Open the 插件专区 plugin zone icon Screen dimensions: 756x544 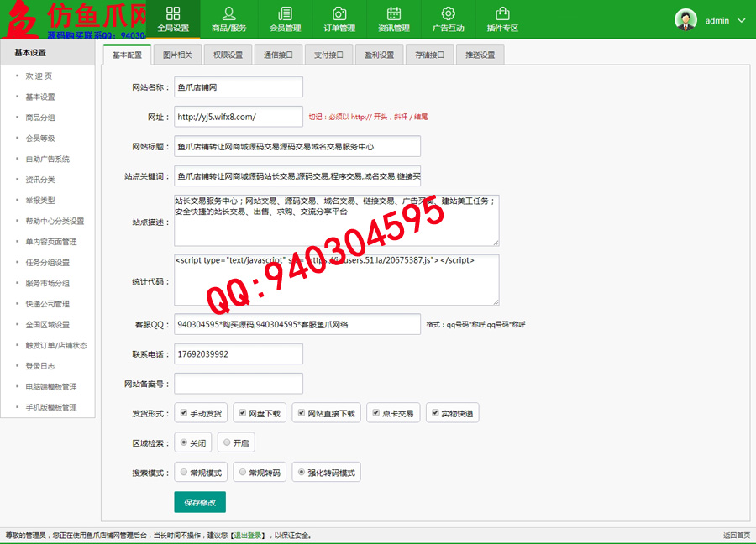click(502, 13)
